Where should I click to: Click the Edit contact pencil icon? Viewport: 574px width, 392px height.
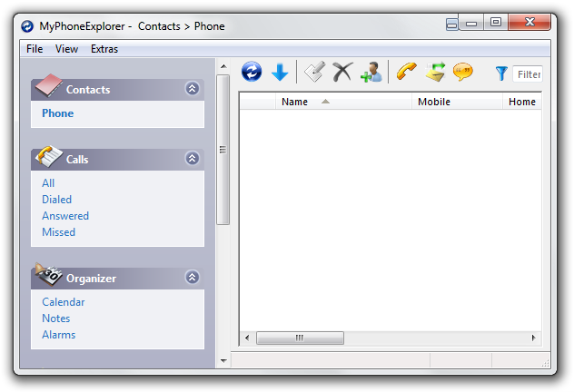coord(315,72)
